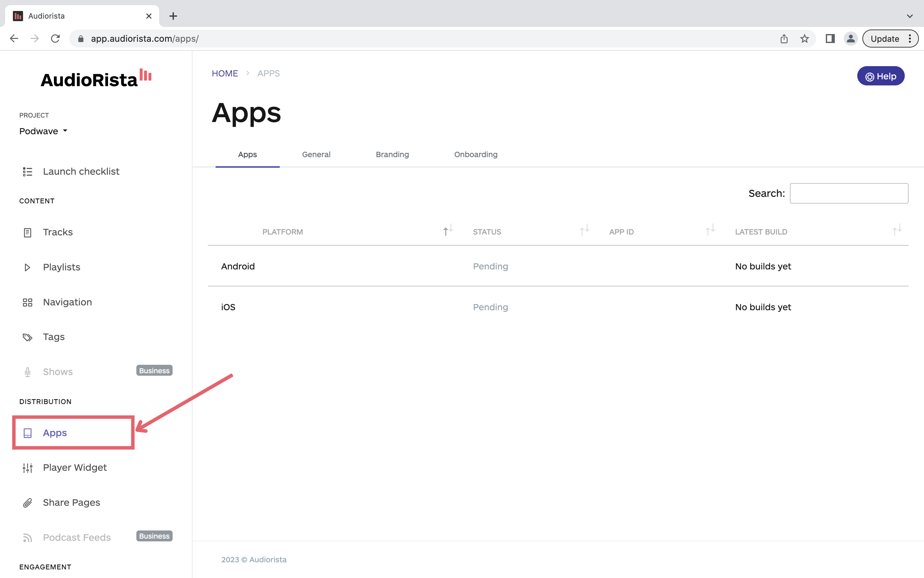Click the AudioRista logo
This screenshot has height=578, width=924.
coord(96,78)
